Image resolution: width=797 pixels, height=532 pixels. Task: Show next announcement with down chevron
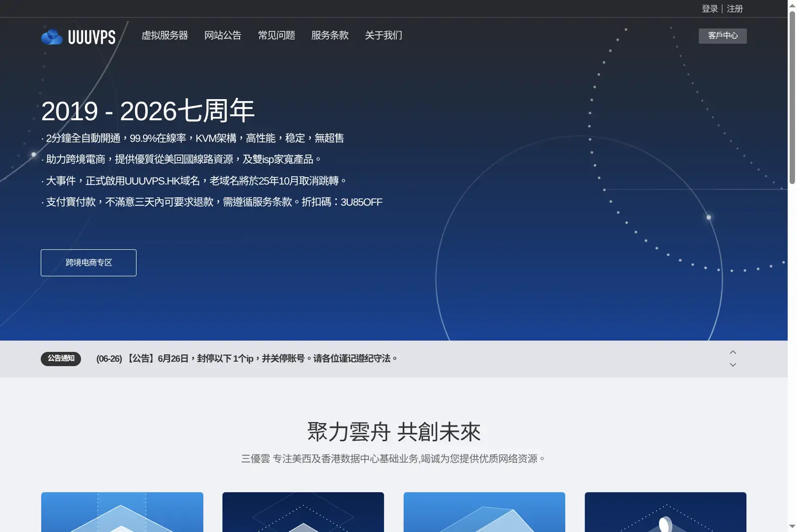[733, 365]
